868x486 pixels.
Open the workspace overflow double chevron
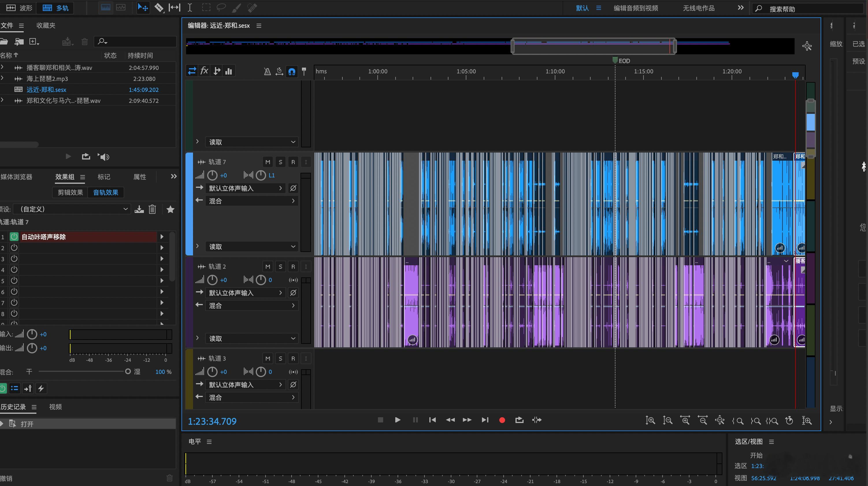[741, 8]
